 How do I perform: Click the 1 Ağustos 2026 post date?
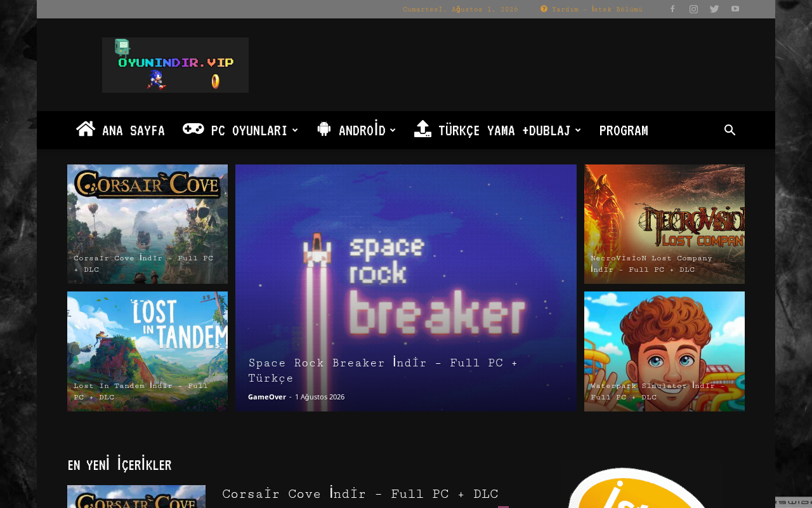320,397
